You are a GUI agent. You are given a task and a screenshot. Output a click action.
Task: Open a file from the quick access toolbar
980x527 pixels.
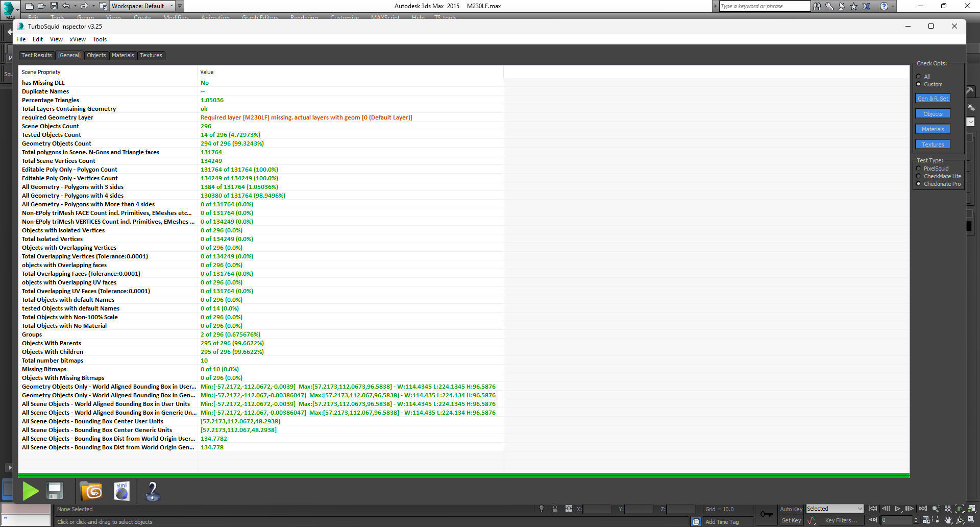tap(41, 6)
